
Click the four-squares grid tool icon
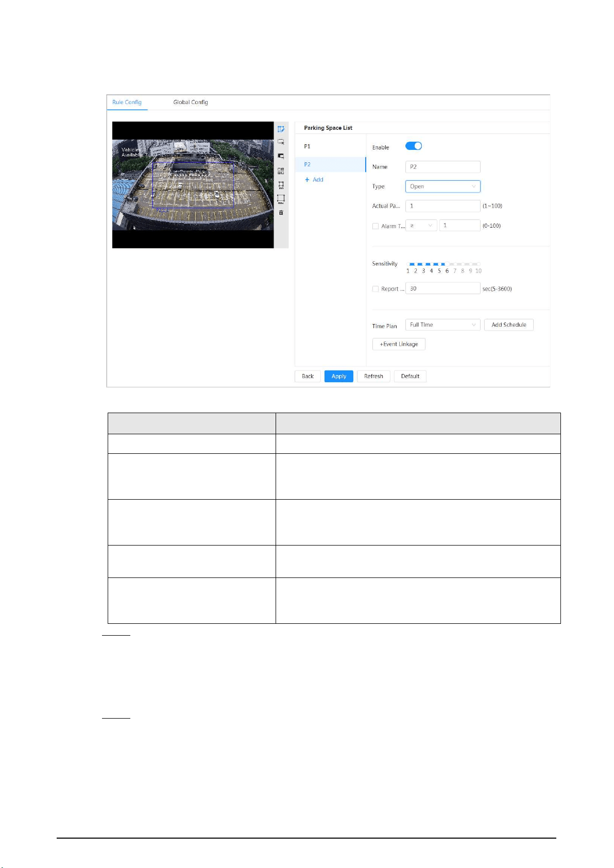pos(281,171)
